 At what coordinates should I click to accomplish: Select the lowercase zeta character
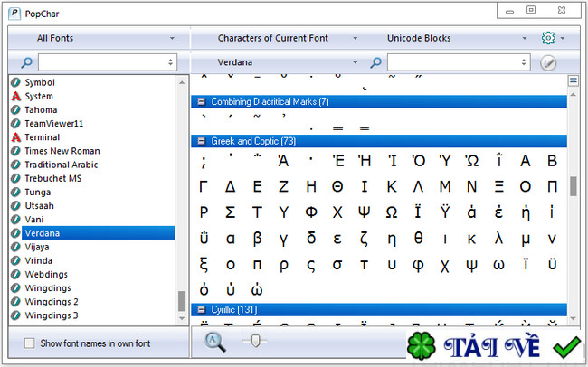tap(365, 239)
